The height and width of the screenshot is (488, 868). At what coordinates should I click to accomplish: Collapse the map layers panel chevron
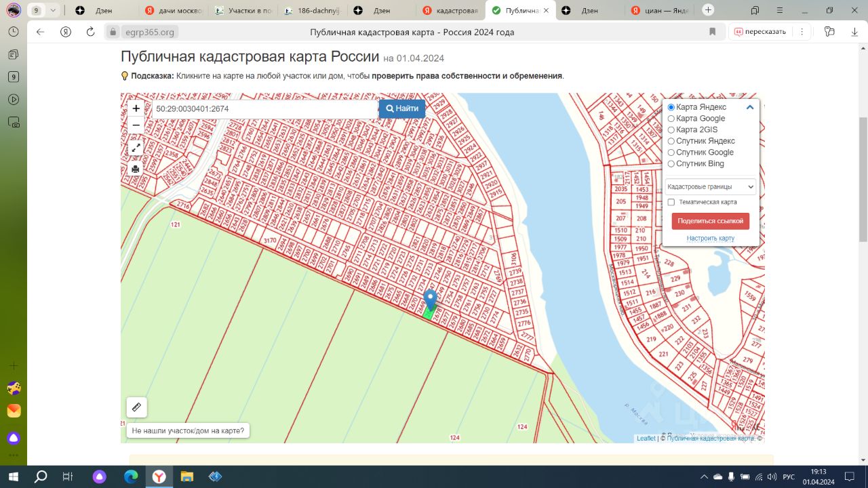(x=750, y=107)
